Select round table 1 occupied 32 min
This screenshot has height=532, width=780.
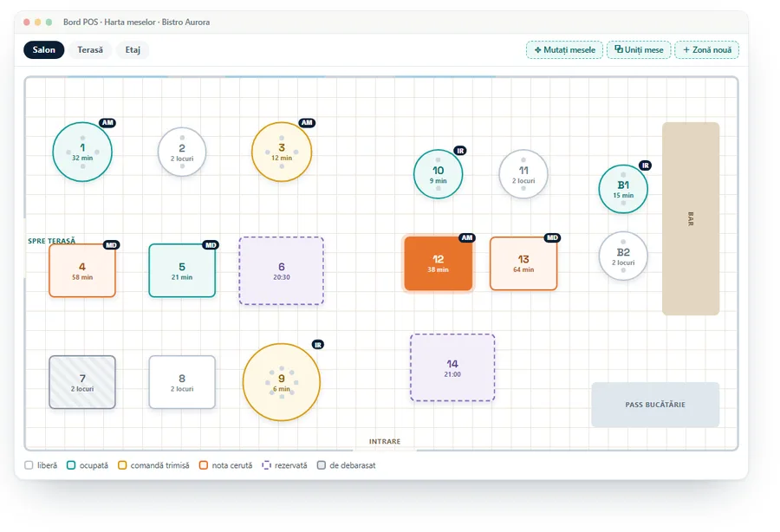pos(82,152)
